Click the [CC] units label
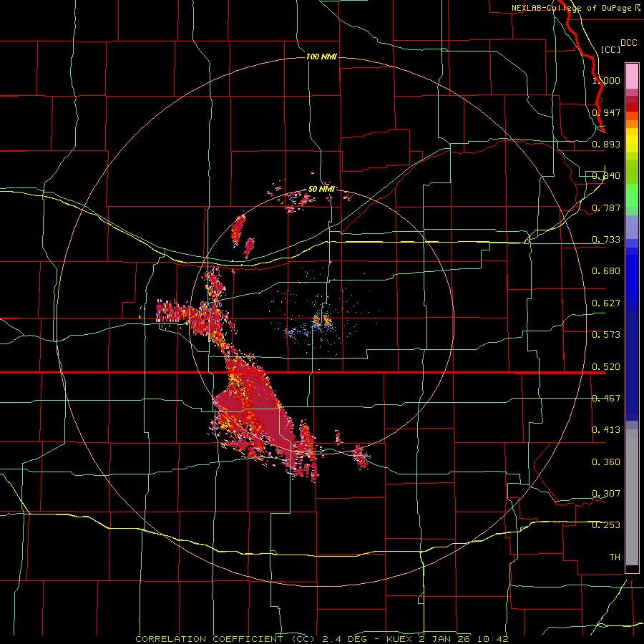The image size is (644, 644). click(x=610, y=49)
